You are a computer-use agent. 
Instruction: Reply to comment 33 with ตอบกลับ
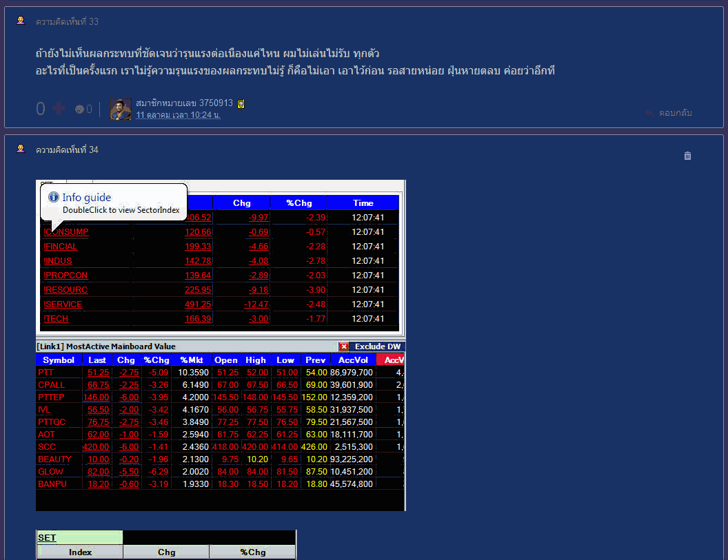click(669, 113)
